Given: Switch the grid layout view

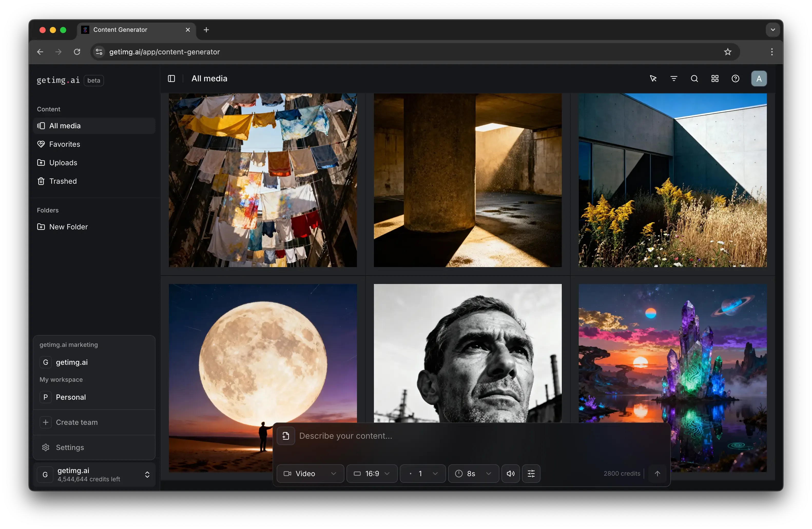Looking at the screenshot, I should (715, 79).
